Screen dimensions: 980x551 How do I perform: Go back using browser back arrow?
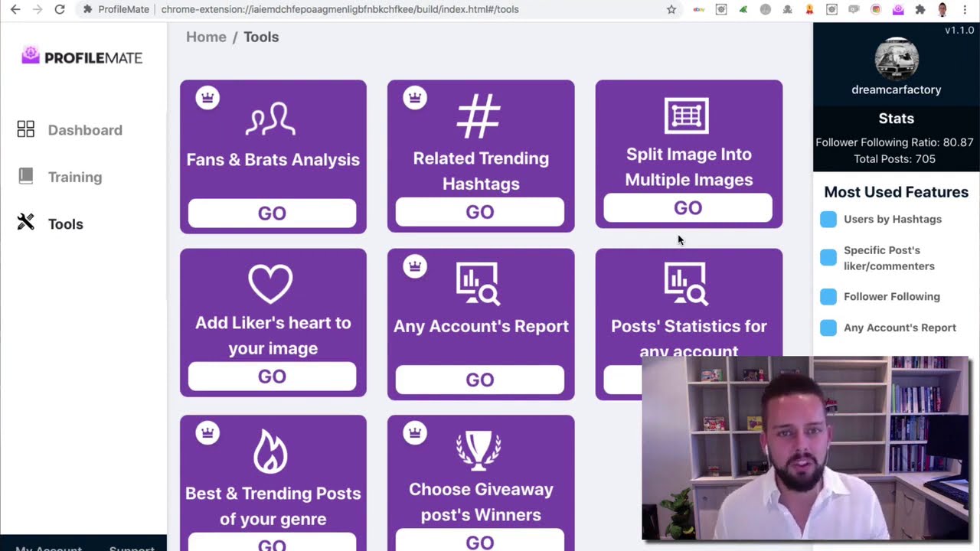(x=15, y=9)
